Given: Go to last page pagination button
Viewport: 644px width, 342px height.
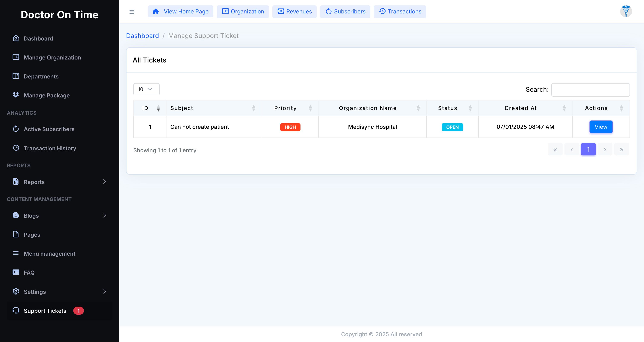Looking at the screenshot, I should tap(621, 149).
